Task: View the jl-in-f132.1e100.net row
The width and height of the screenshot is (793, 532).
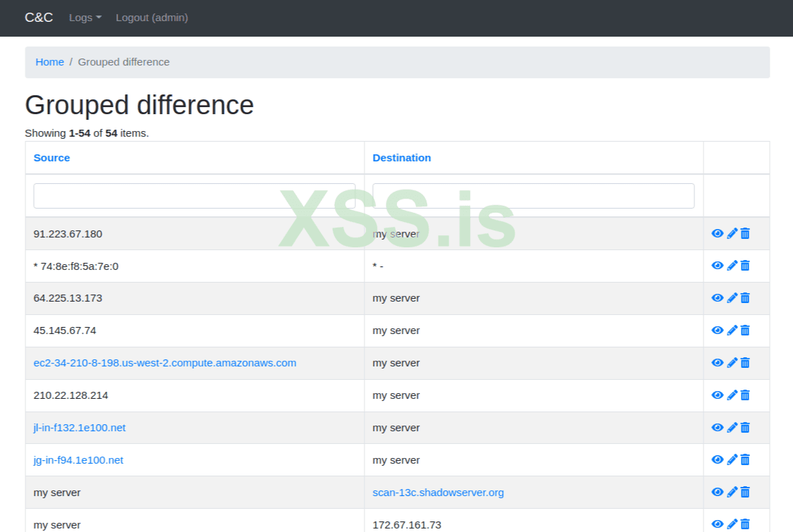Action: [x=717, y=427]
